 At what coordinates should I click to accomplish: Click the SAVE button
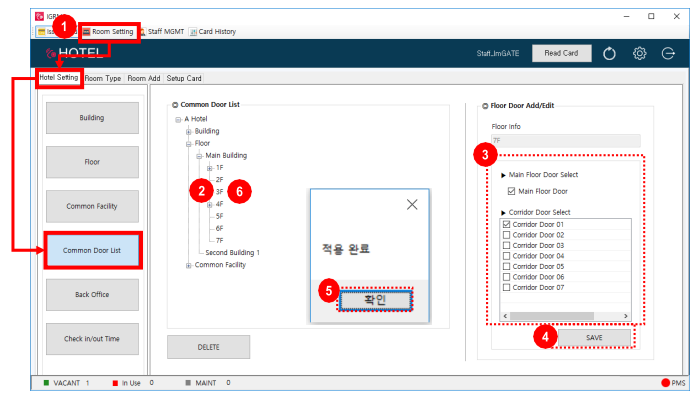594,338
